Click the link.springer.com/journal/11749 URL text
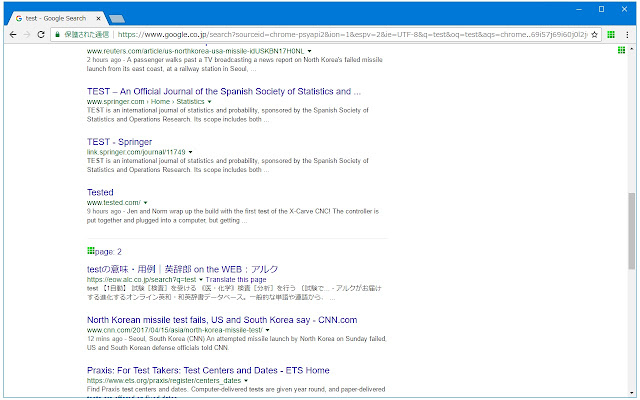Image resolution: width=640 pixels, height=400 pixels. point(136,152)
